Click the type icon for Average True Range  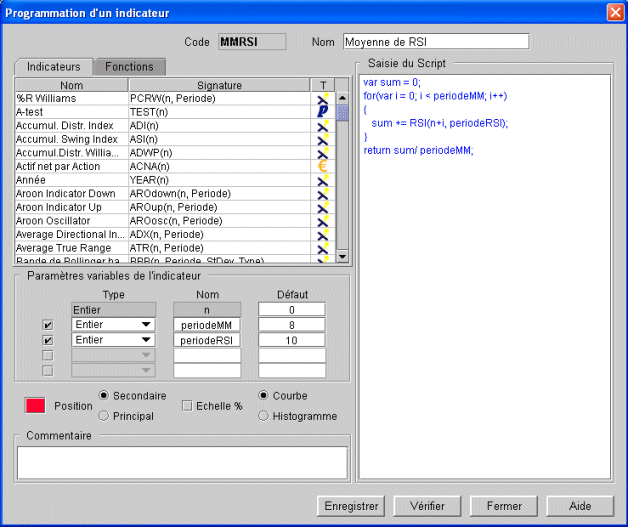coord(323,248)
